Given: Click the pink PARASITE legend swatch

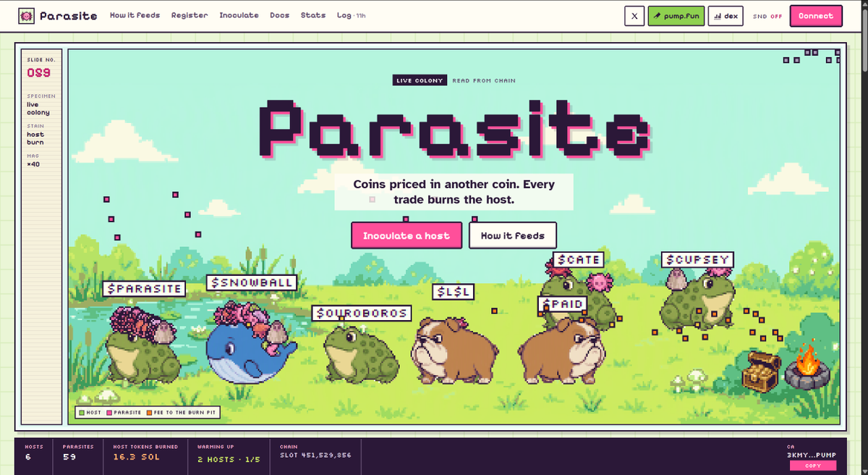Looking at the screenshot, I should tap(109, 412).
